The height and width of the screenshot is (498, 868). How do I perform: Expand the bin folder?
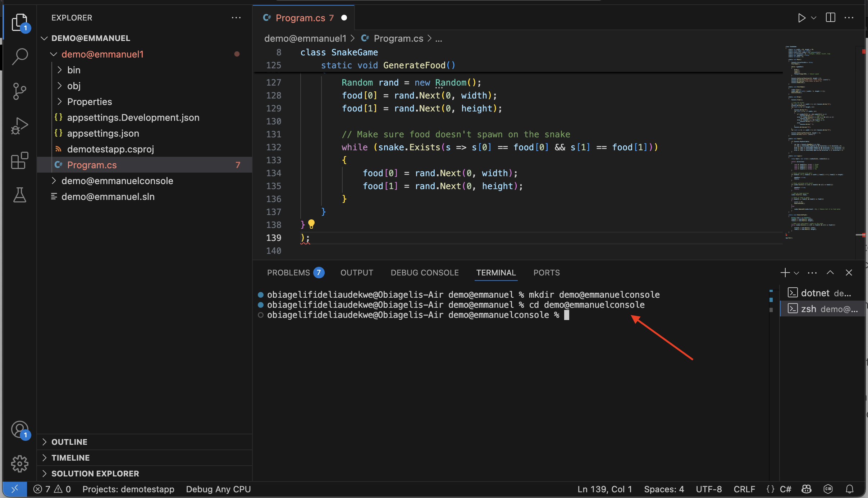coord(145,70)
